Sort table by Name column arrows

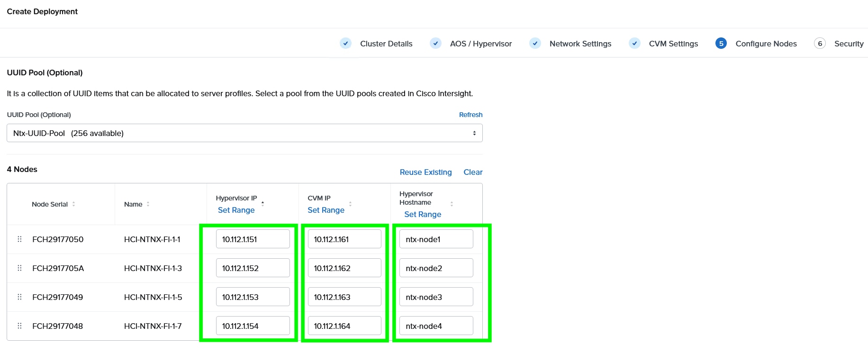pyautogui.click(x=148, y=204)
